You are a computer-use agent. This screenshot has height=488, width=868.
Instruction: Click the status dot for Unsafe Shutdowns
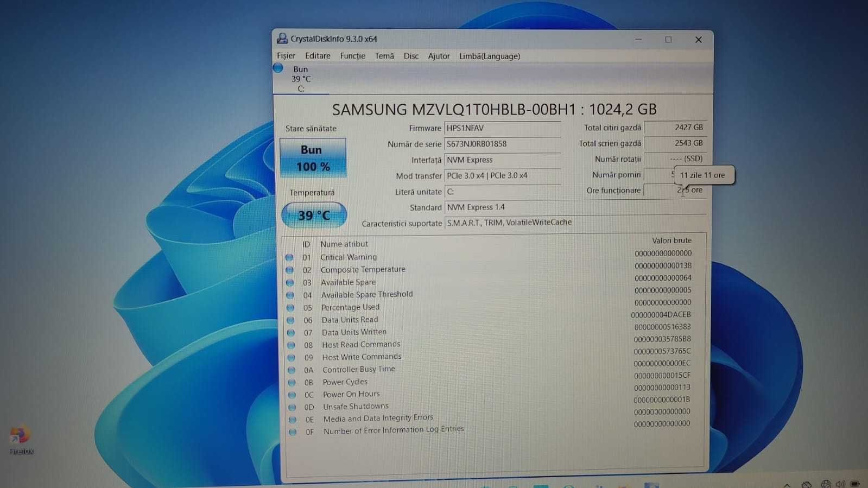pyautogui.click(x=292, y=407)
